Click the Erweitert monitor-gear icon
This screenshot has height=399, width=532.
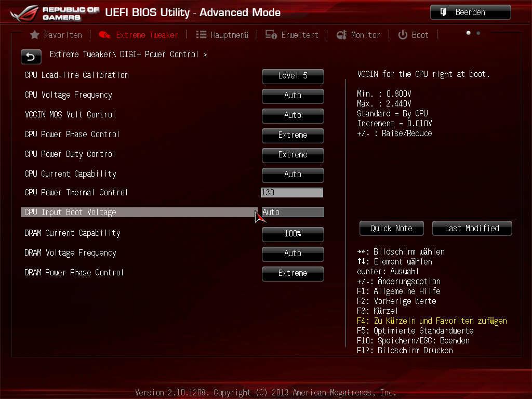(x=271, y=35)
